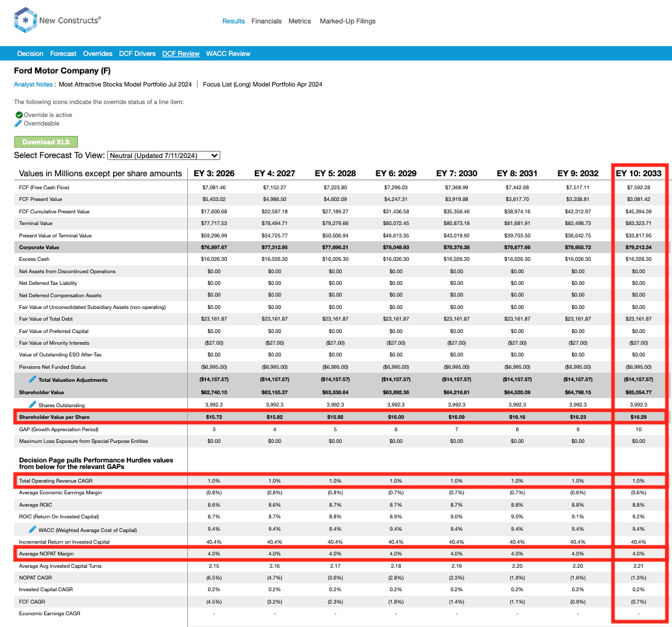The image size is (672, 627).
Task: Click Most Attractive Stocks Model Portfolio Jul 2024
Action: [x=125, y=85]
